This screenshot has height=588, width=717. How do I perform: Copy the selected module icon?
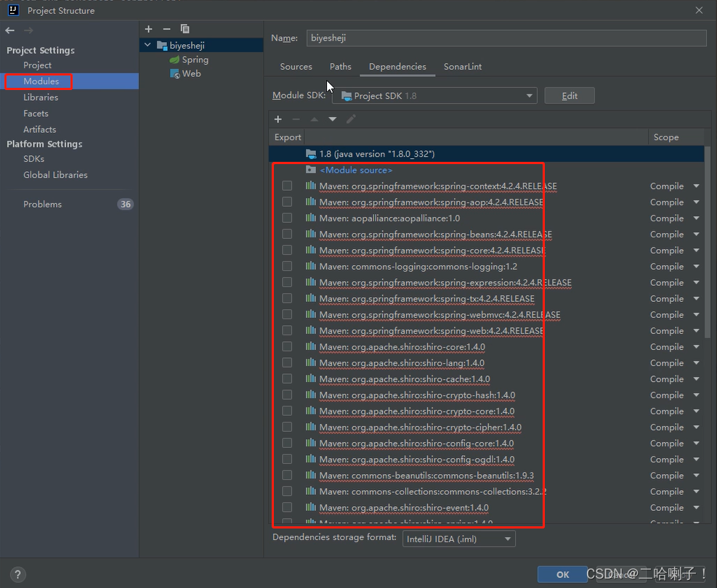185,29
